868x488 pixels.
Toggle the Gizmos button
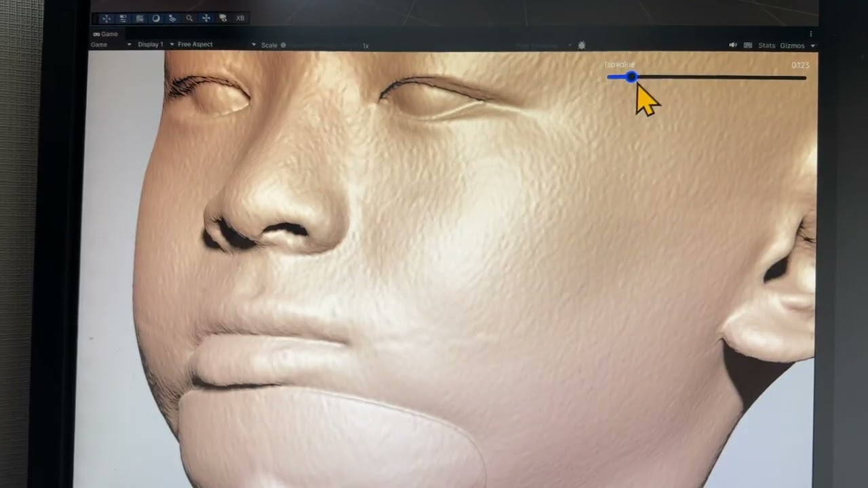click(x=792, y=45)
